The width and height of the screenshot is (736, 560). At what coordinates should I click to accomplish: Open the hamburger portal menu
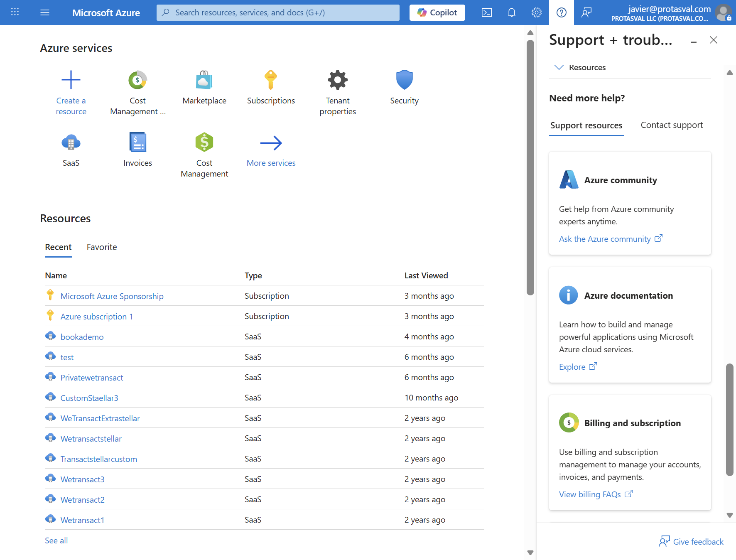point(45,12)
